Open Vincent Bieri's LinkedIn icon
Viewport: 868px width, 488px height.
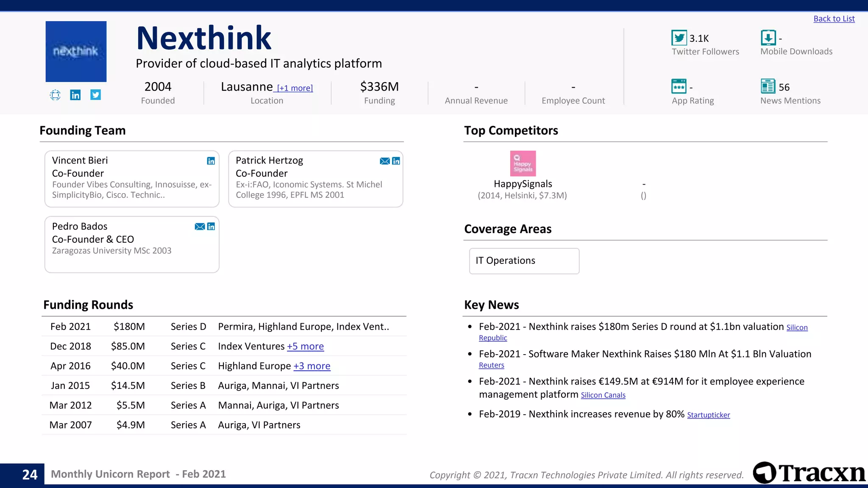coord(211,161)
